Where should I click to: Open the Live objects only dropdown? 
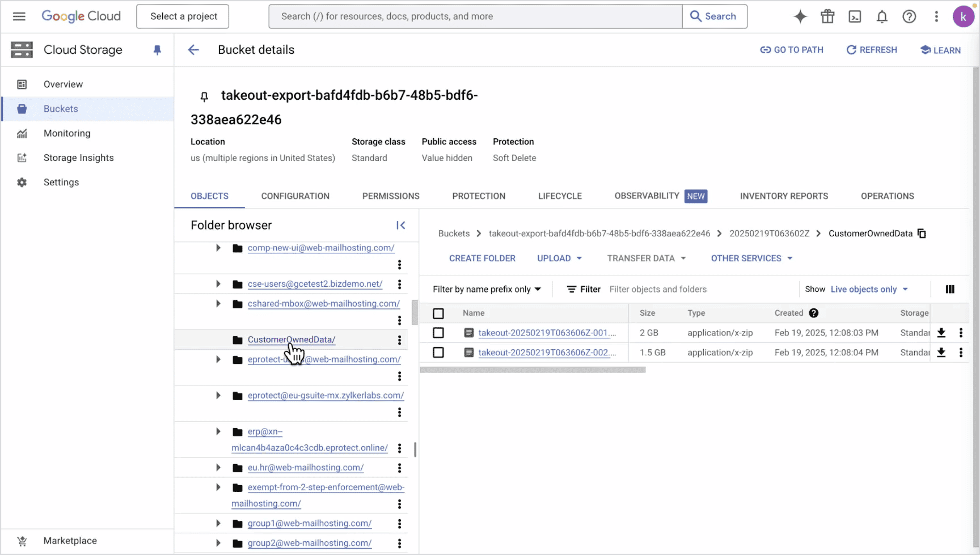tap(869, 289)
